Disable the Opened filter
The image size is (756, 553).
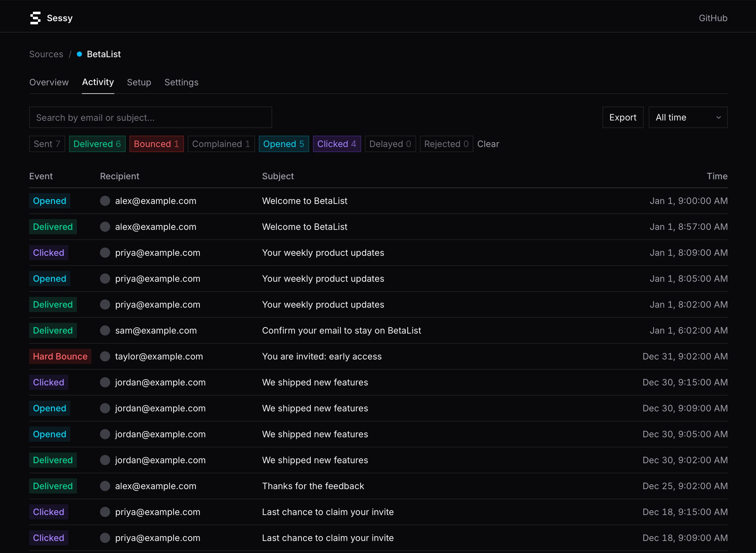pos(284,144)
